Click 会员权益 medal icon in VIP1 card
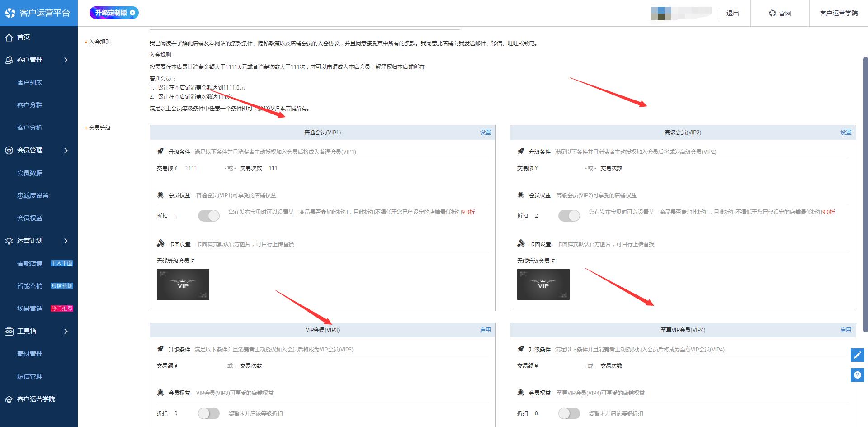The height and width of the screenshot is (427, 868). click(160, 195)
